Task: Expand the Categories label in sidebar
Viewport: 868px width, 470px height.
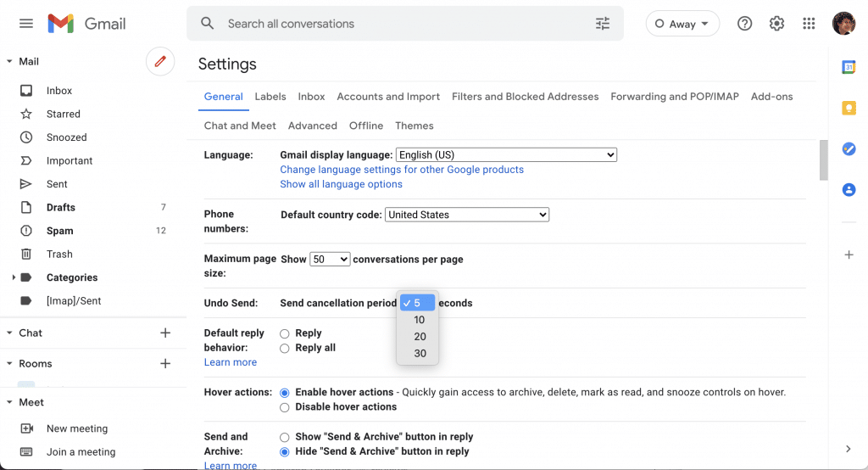Action: click(14, 277)
